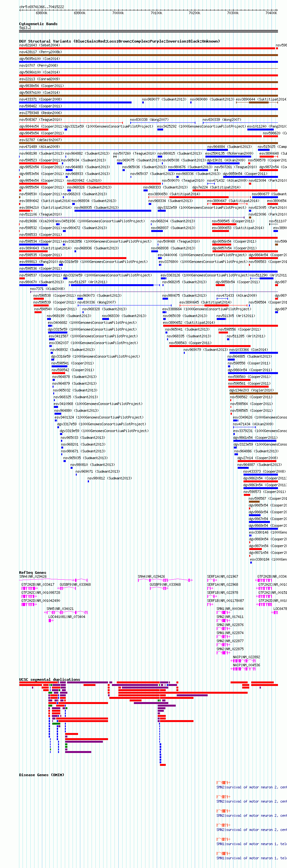
Task: Select variant dgv5696n100 (Coe2014)
Action: pyautogui.click(x=39, y=72)
